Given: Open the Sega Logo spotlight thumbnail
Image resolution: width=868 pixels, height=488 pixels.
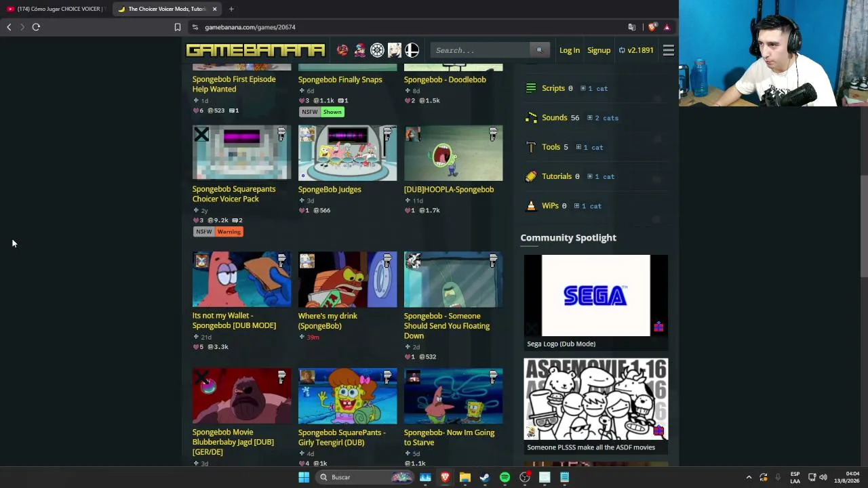Looking at the screenshot, I should point(595,296).
